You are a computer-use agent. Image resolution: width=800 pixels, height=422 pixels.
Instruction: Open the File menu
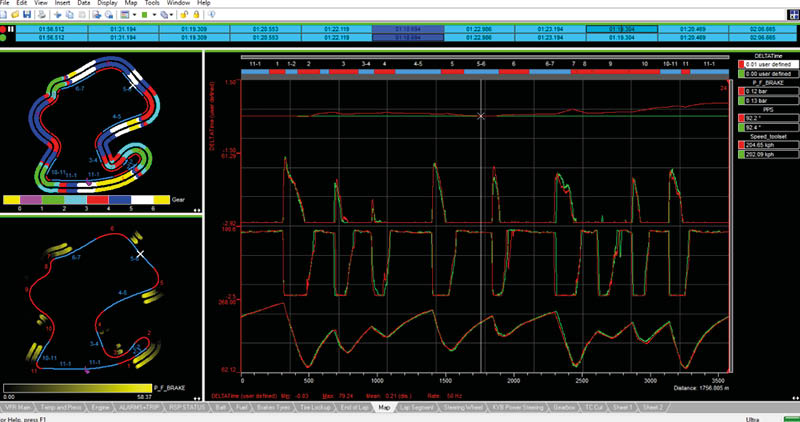(4, 3)
